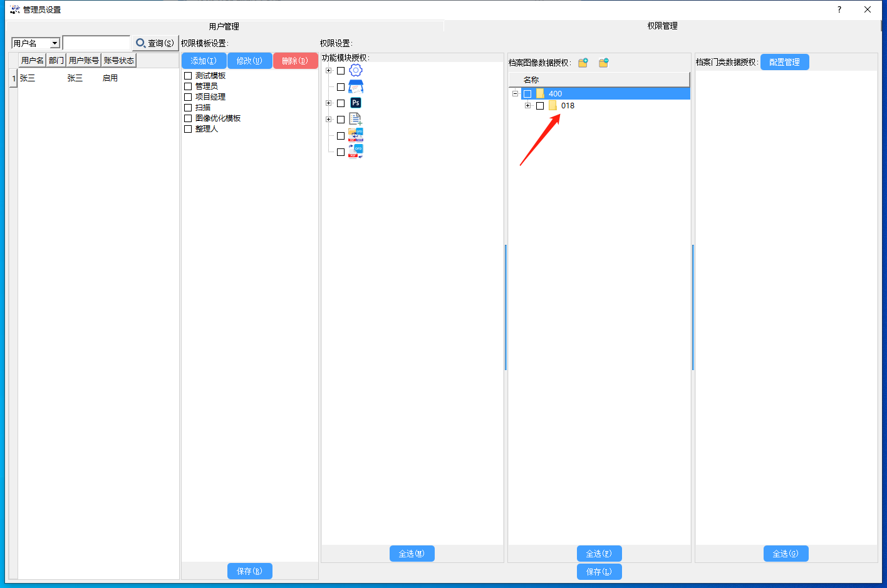
Task: Click the last OFD PDF conversion icon
Action: tap(356, 152)
